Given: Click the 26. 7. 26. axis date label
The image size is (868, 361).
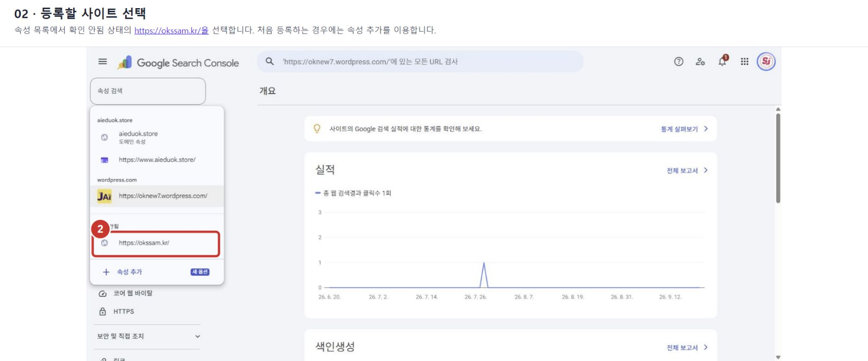Looking at the screenshot, I should pyautogui.click(x=476, y=297).
